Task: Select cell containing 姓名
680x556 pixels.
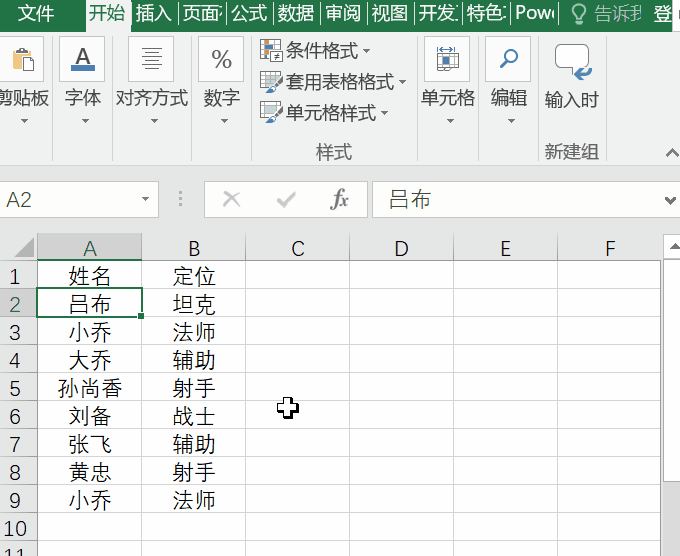Action: pyautogui.click(x=89, y=276)
